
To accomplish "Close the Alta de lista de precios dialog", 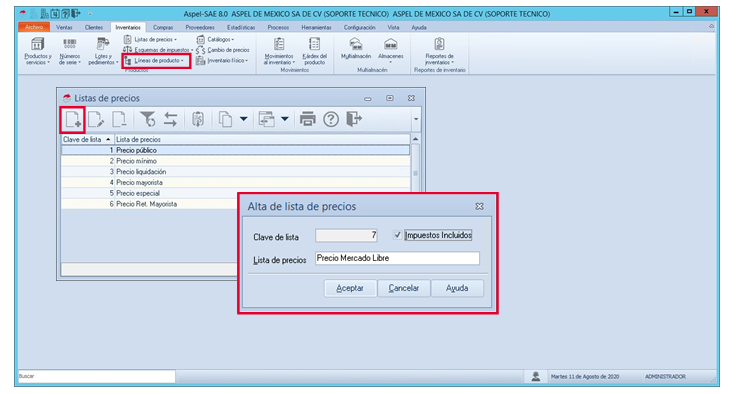I will [479, 206].
